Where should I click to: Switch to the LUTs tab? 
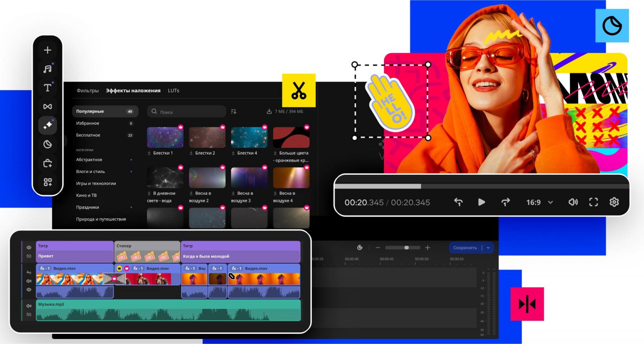[173, 91]
